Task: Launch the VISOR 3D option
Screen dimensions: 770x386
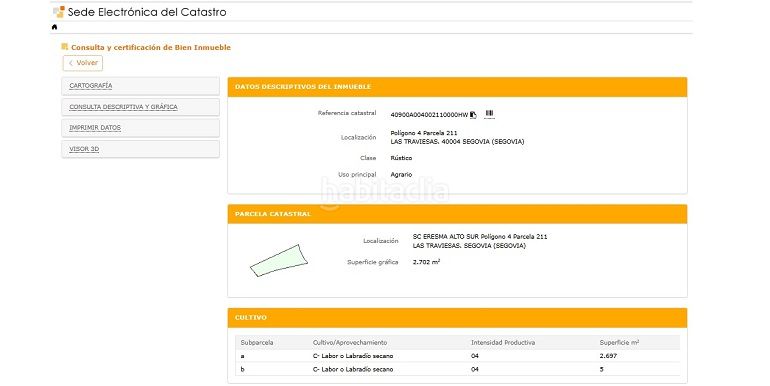Action: 140,149
